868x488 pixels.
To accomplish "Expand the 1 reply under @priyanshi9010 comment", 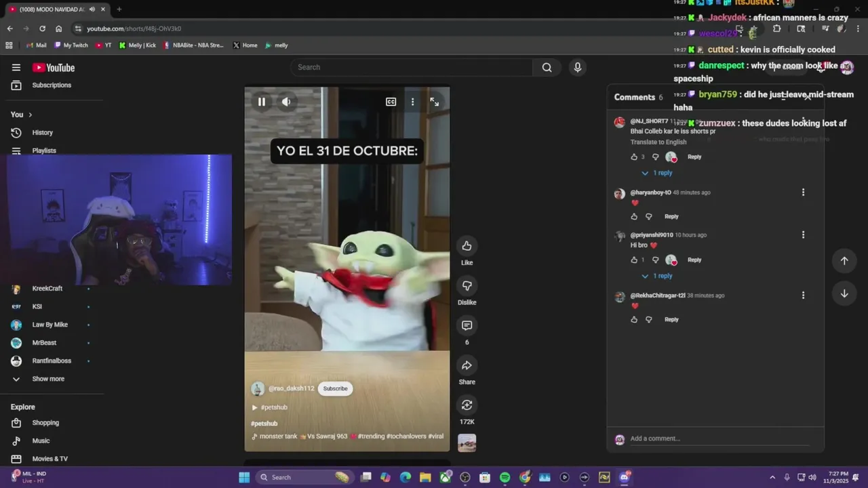I will (x=657, y=276).
